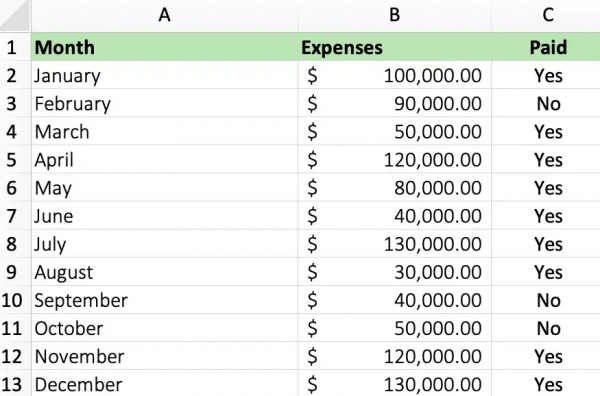Select all cells with corner triangle

(15, 15)
